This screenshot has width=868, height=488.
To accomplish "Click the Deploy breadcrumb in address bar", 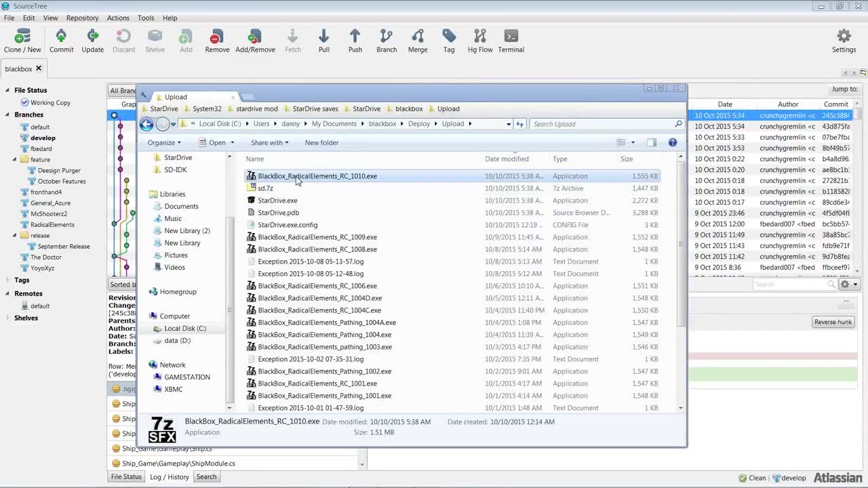I will coord(419,124).
